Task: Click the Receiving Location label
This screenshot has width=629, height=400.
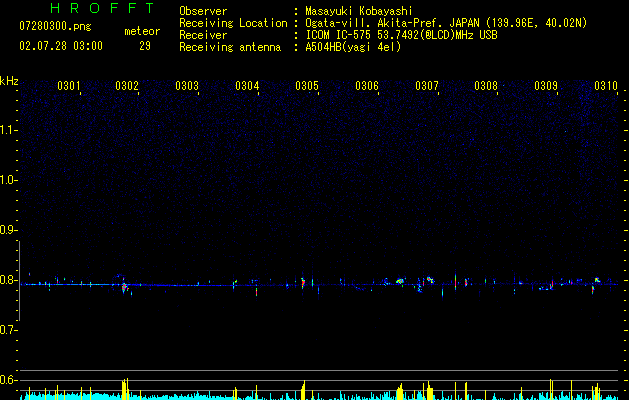Action: (233, 23)
